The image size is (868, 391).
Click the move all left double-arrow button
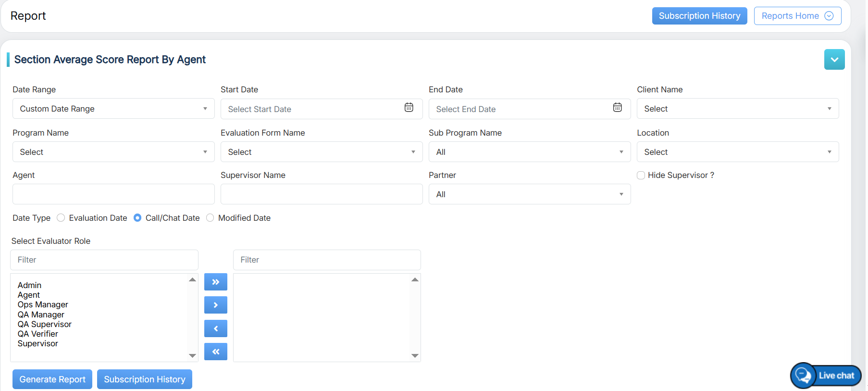[x=215, y=352]
